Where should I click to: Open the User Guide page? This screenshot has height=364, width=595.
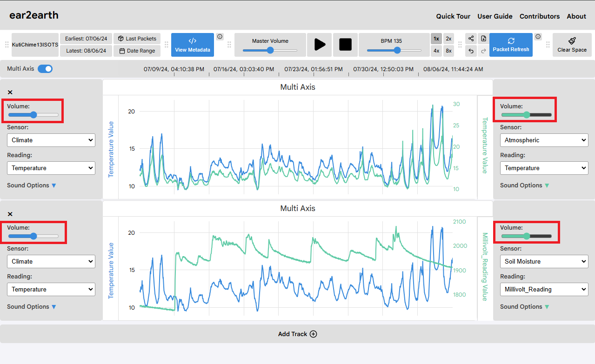(495, 16)
